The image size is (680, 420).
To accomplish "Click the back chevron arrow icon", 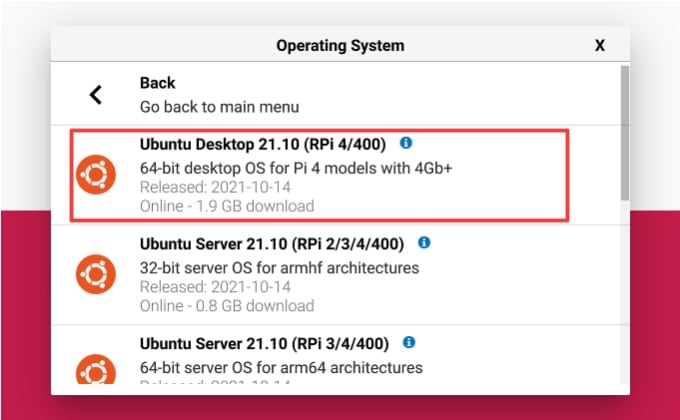I will pos(95,95).
